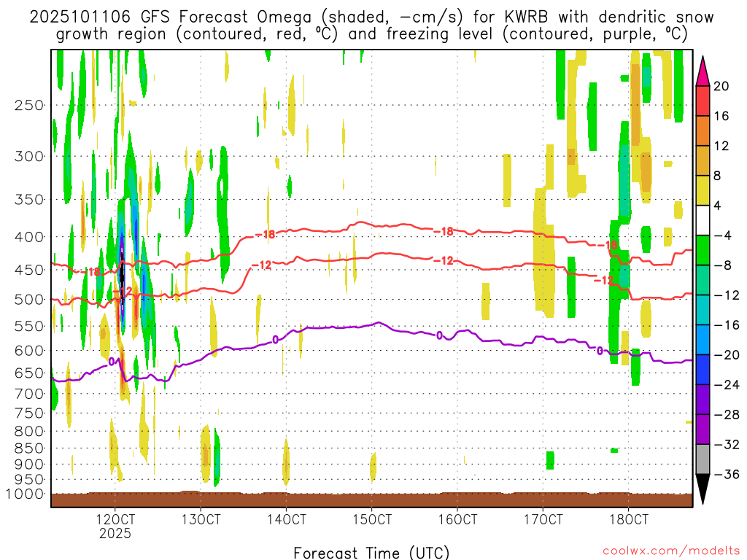The image size is (747, 560).
Task: Click the chart title mentioning KWRB
Action: (371, 26)
